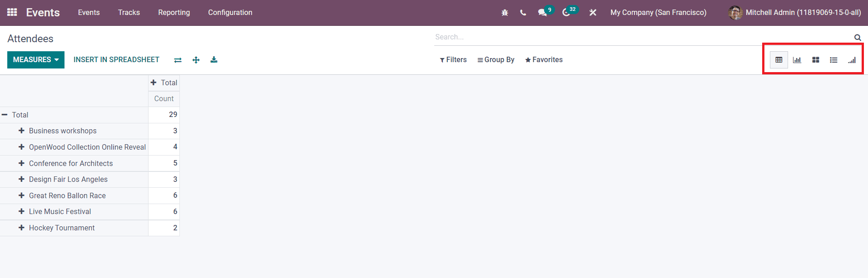Screen dimensions: 868x278
Task: Click Mitchell Admin avatar
Action: [735, 13]
